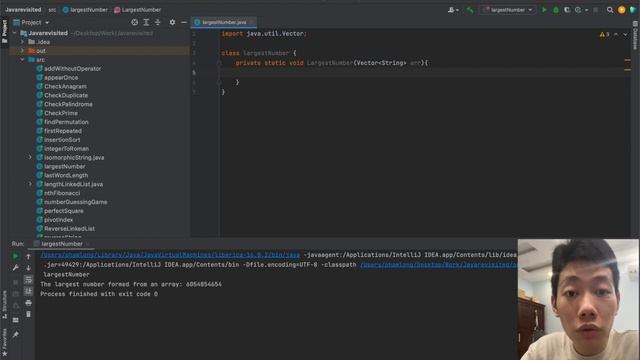Open the java executable path link in console

[x=170, y=255]
